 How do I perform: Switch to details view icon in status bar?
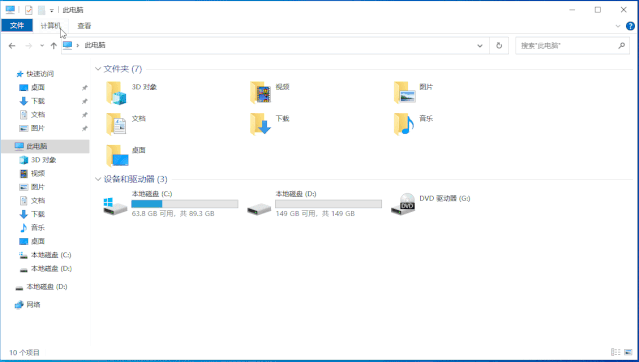click(x=615, y=352)
